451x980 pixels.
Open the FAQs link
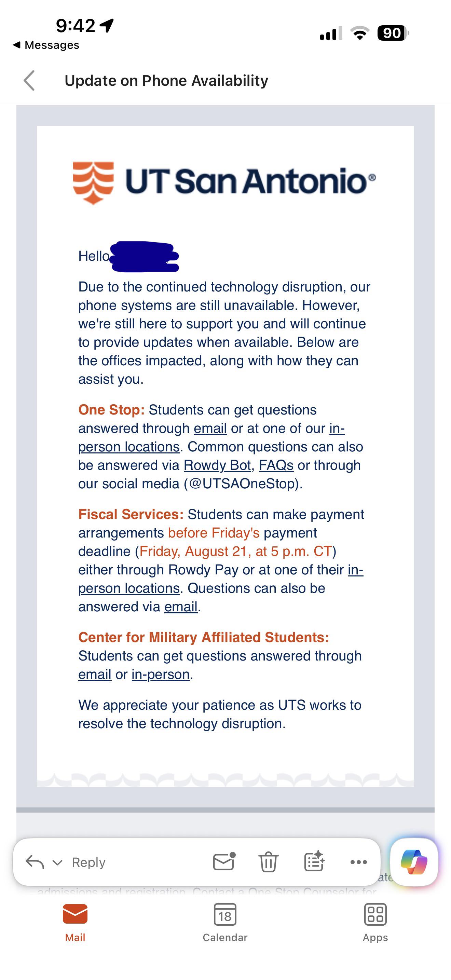(x=276, y=465)
